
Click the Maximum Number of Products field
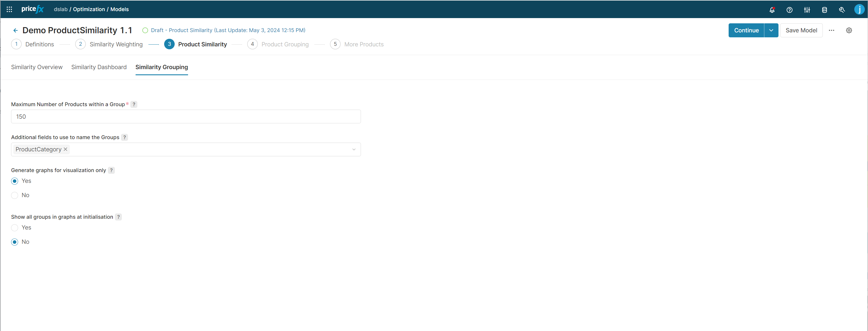(186, 117)
